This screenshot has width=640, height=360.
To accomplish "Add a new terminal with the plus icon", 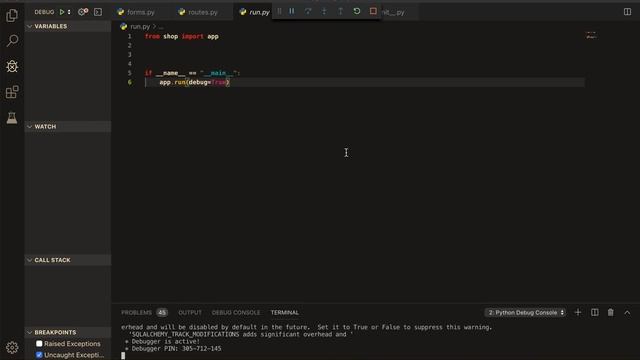I will (x=578, y=313).
